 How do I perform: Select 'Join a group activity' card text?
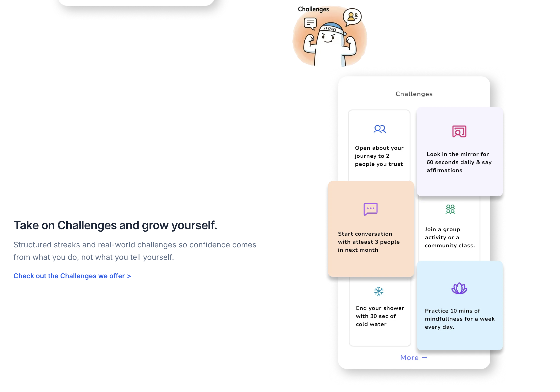point(450,237)
